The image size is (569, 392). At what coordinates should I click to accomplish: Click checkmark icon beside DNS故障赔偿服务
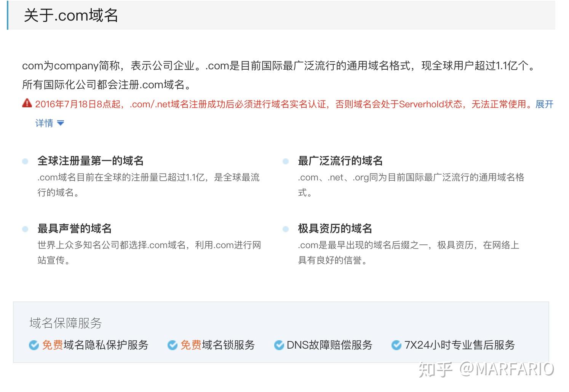tap(279, 345)
